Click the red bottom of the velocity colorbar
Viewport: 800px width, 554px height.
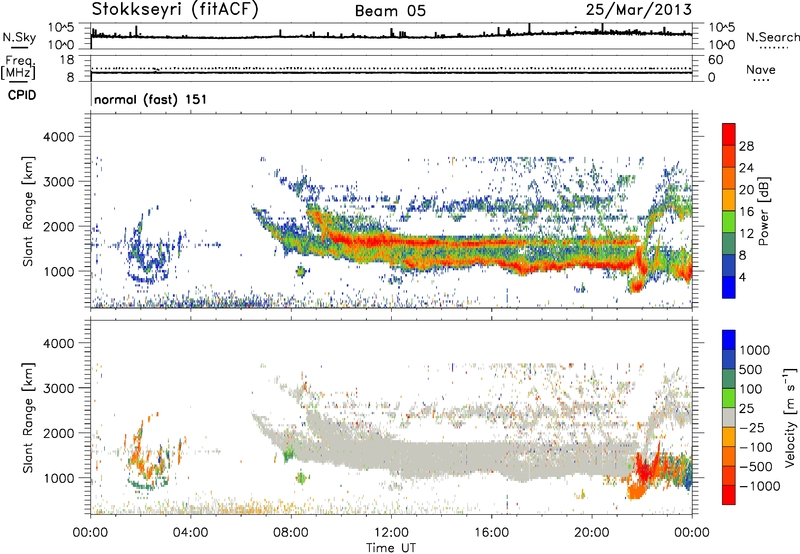tap(729, 495)
